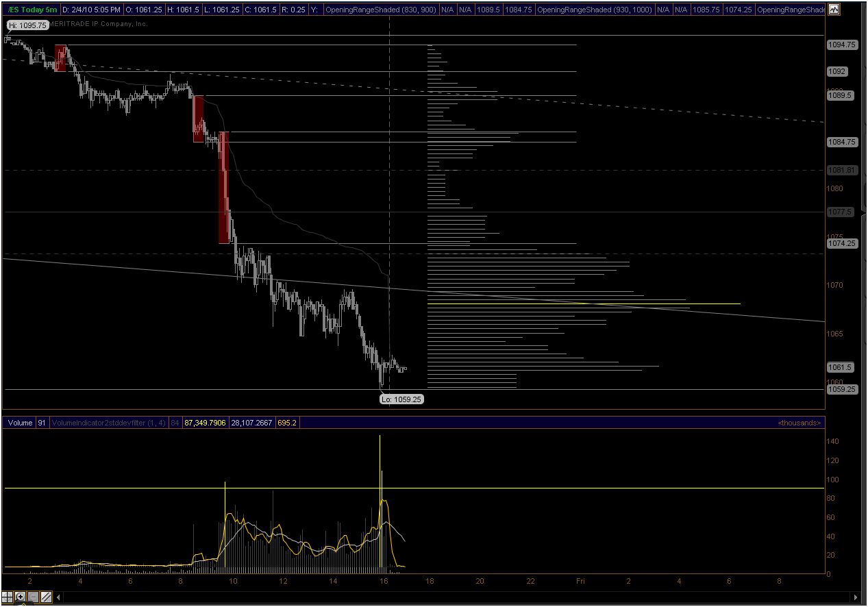This screenshot has width=868, height=607.
Task: Click the 1094.75 price level label
Action: click(x=842, y=45)
